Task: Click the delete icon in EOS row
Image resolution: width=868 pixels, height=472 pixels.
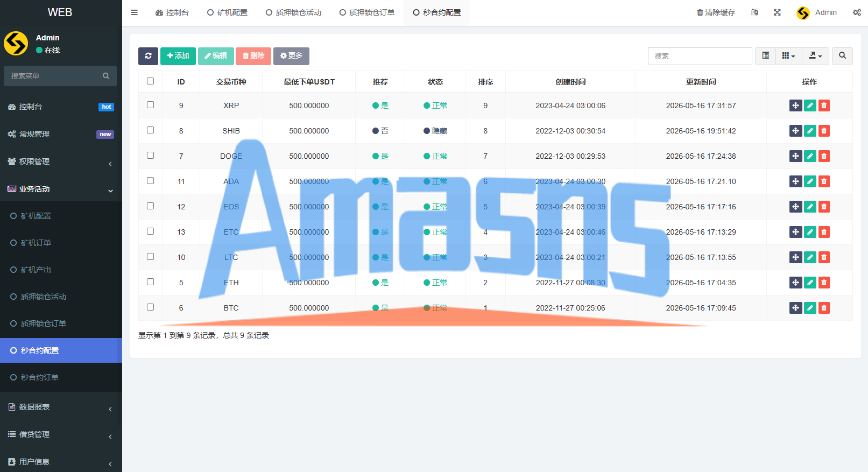Action: 824,207
